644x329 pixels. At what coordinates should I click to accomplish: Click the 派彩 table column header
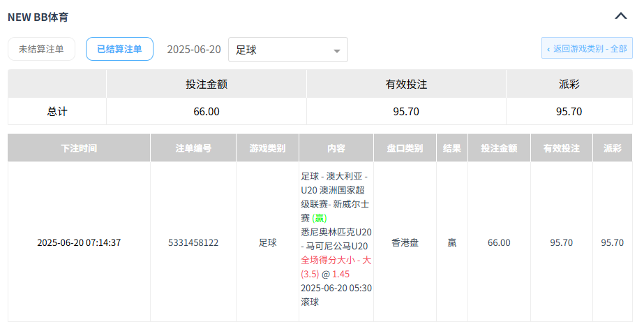click(612, 148)
